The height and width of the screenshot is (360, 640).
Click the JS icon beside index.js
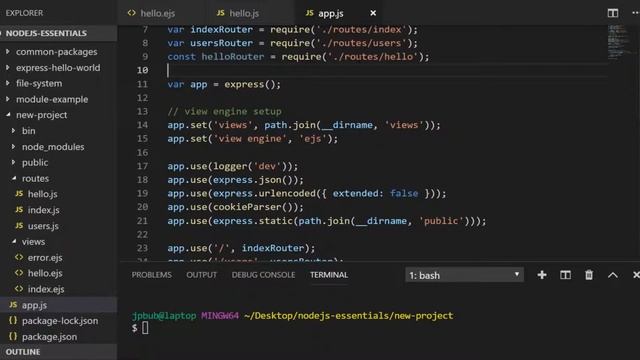(x=19, y=209)
